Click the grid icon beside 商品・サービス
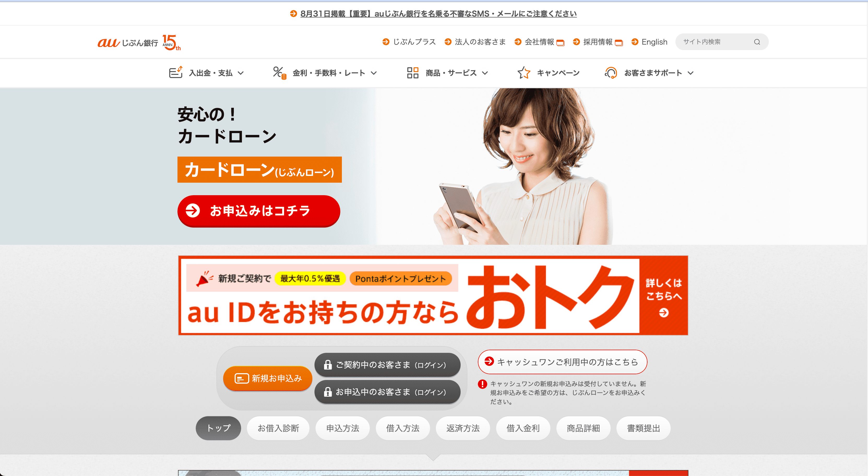The image size is (868, 476). pos(412,73)
